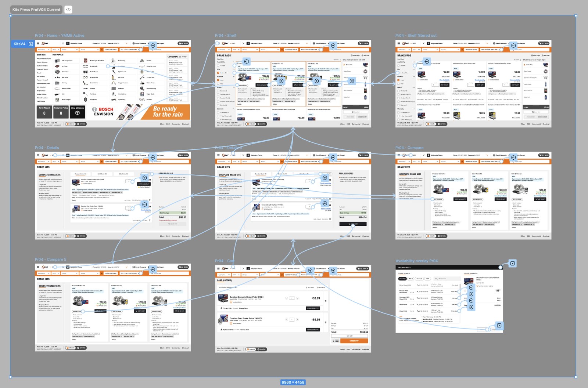Open the Automotive dropdown in the Home frame
This screenshot has height=388, width=588.
(x=43, y=50)
